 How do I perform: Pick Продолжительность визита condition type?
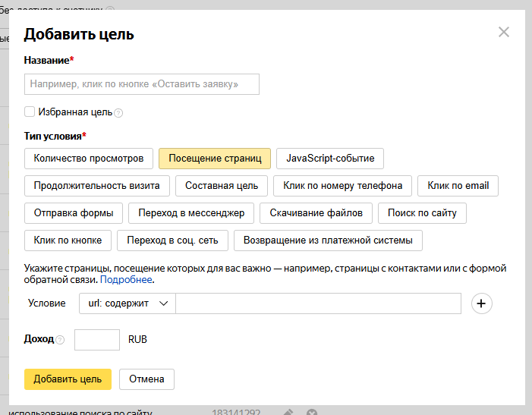pos(97,186)
